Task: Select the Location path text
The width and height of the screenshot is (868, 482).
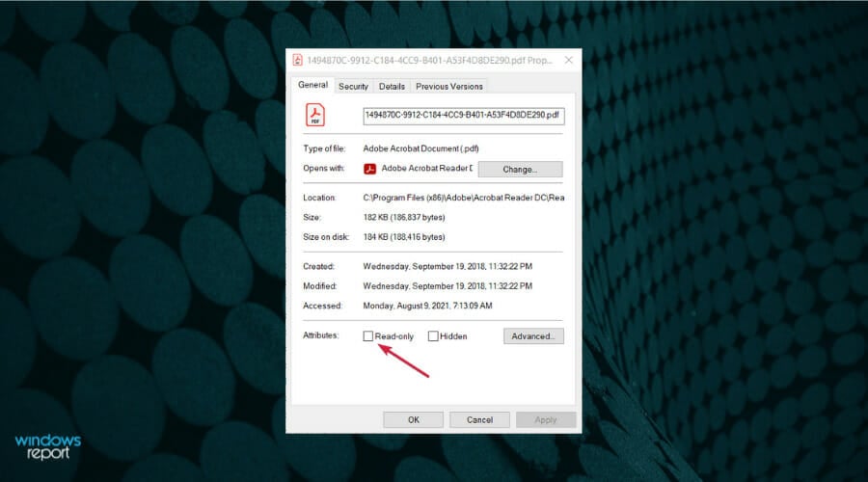Action: coord(464,198)
